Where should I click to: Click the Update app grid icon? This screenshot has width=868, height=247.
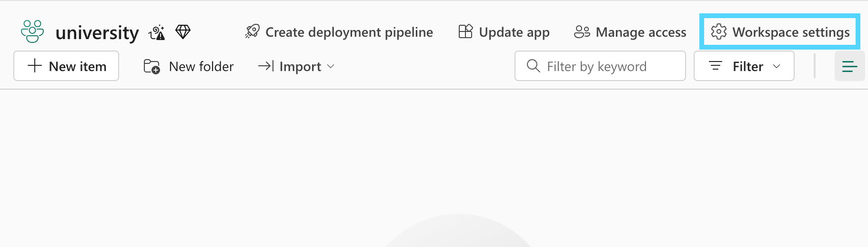465,32
